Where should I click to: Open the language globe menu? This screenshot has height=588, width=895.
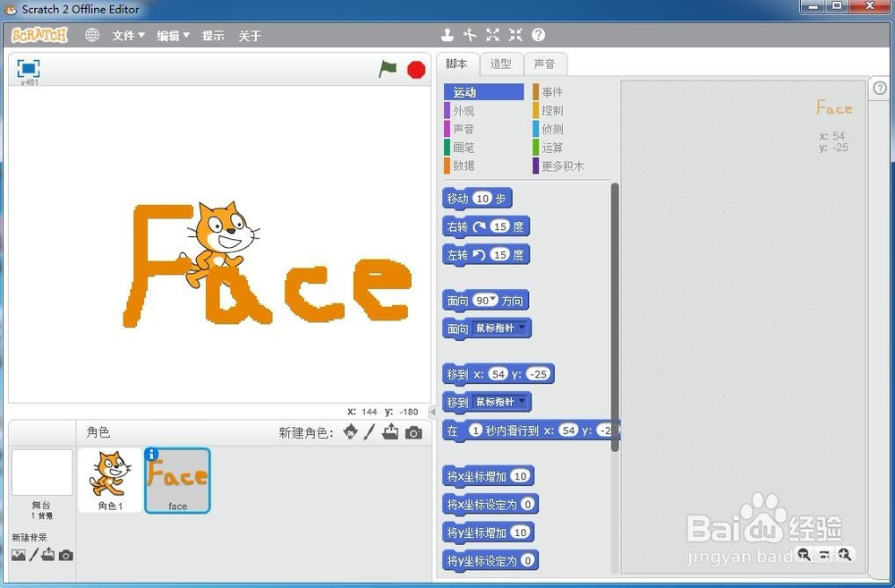click(92, 36)
